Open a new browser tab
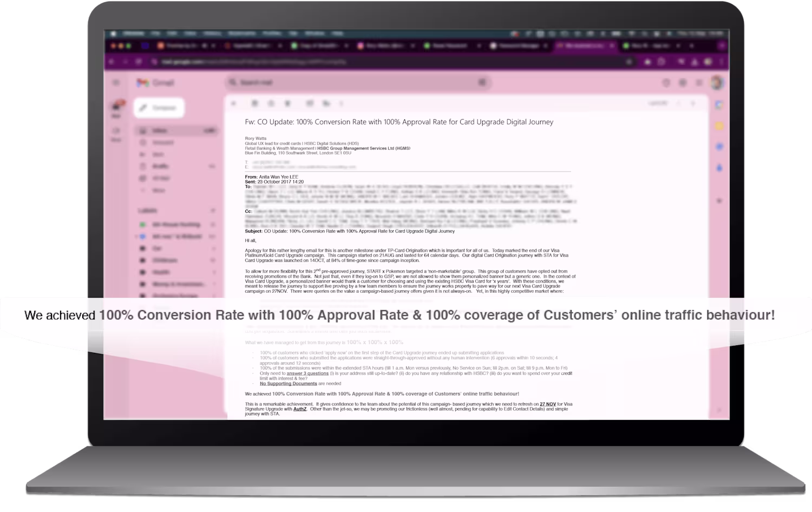The width and height of the screenshot is (812, 512). [x=691, y=46]
